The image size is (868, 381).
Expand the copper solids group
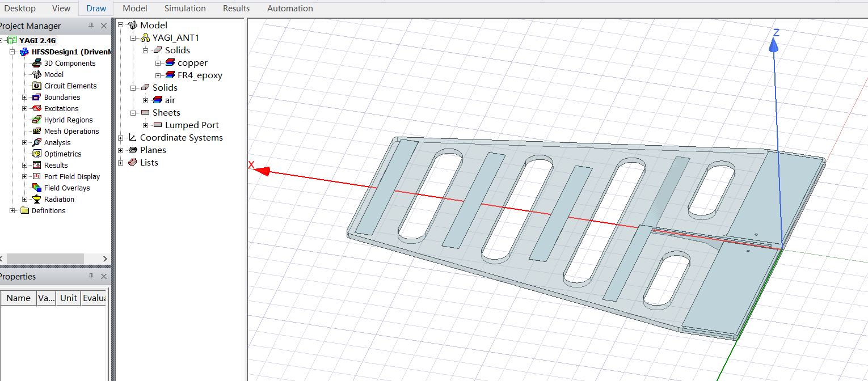click(x=158, y=63)
